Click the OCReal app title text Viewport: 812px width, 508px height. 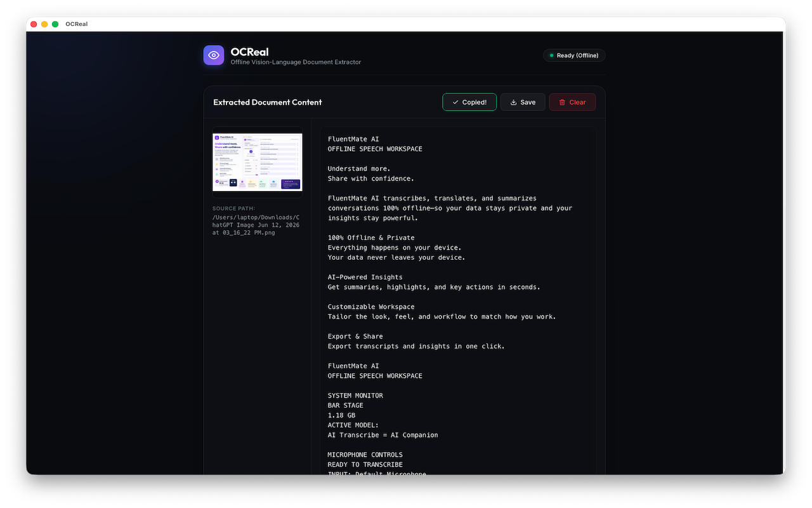pos(250,51)
